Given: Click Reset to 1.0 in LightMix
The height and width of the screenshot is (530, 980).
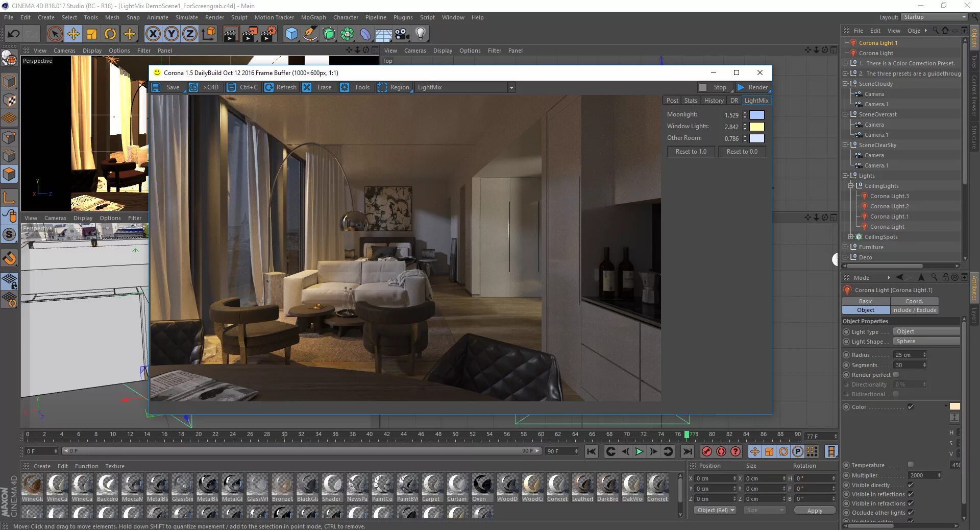Looking at the screenshot, I should click(691, 152).
